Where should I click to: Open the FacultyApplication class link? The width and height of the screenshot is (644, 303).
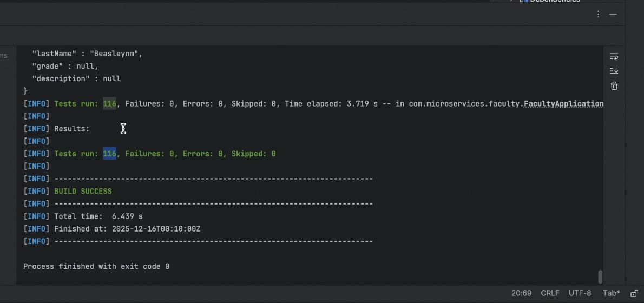click(563, 104)
